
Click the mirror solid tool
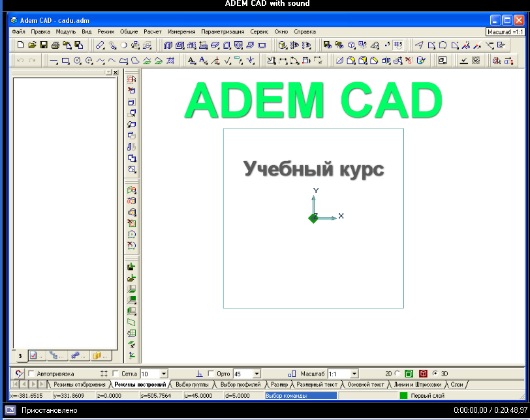click(x=386, y=61)
